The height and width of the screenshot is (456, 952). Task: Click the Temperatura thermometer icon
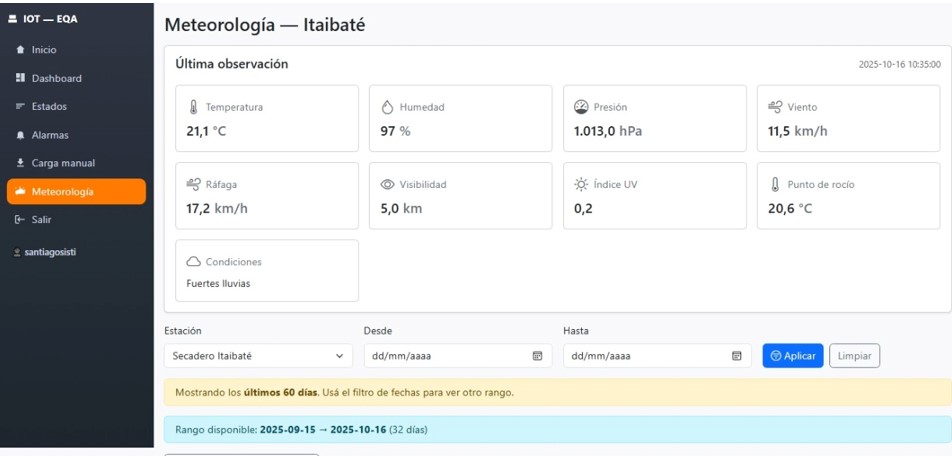tap(193, 107)
